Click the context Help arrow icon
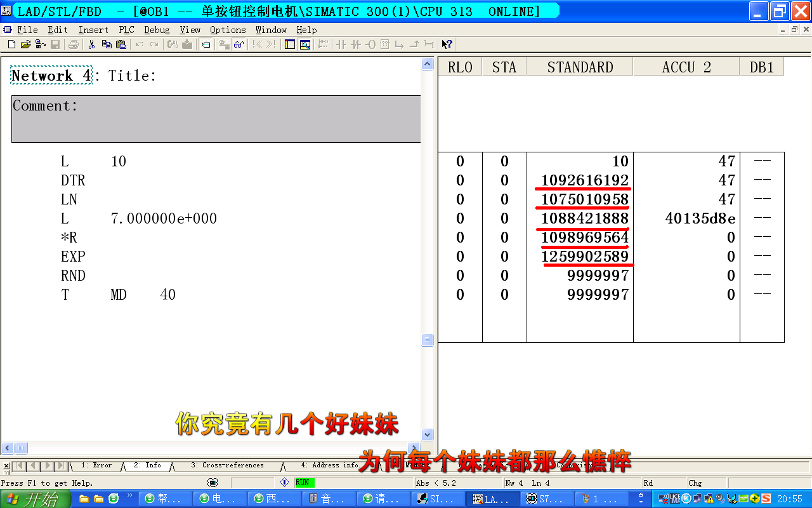The image size is (812, 508). click(447, 44)
